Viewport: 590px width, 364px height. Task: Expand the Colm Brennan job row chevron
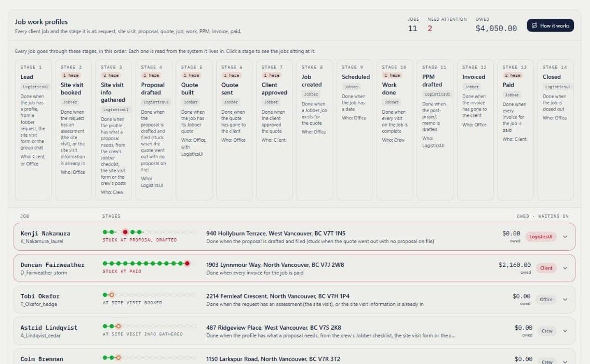click(565, 361)
